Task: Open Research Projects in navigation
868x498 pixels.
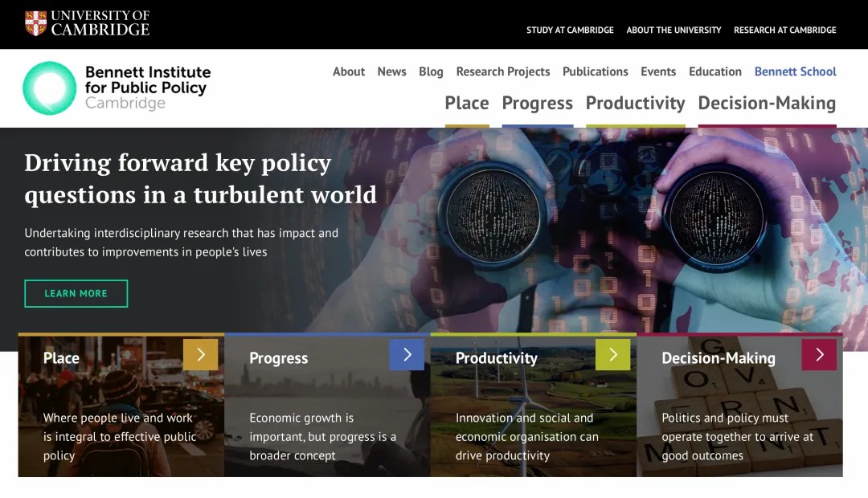Action: coord(503,71)
